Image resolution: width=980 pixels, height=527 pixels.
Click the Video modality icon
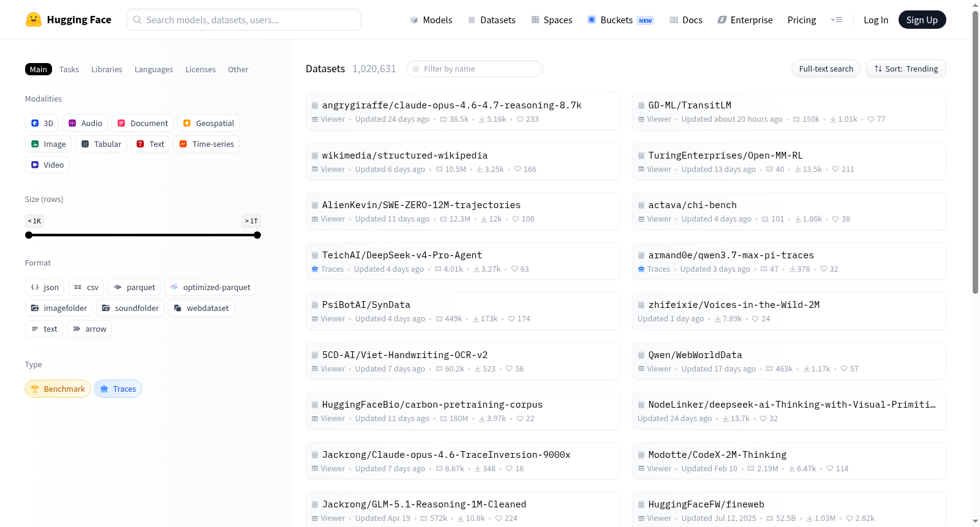tap(35, 165)
